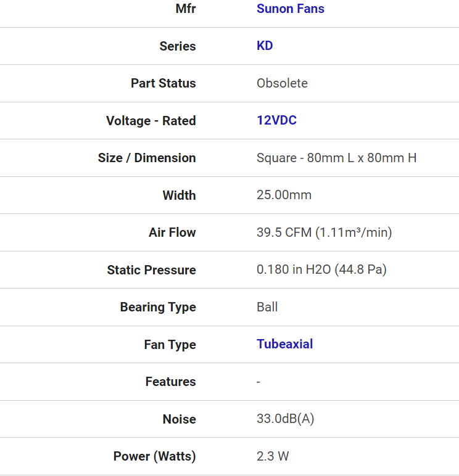Click the Obsolete status value
This screenshot has height=476, width=459.
(x=282, y=83)
